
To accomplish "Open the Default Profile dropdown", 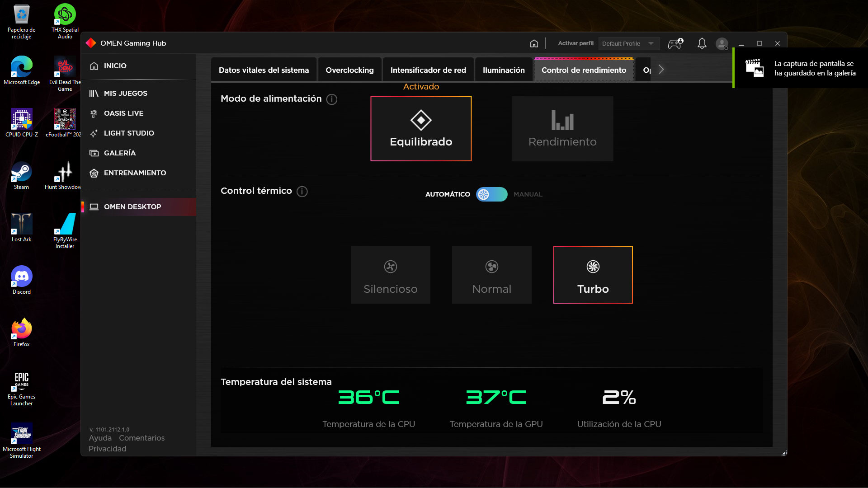I will point(628,43).
